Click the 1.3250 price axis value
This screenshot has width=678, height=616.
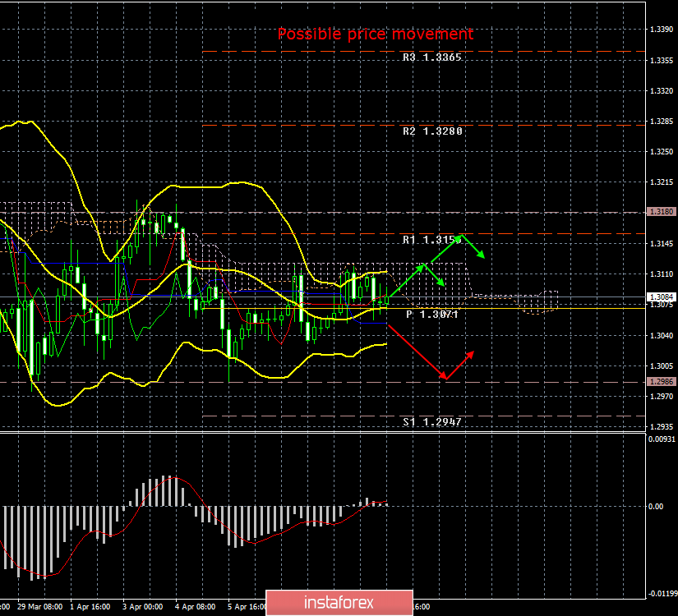tap(662, 152)
